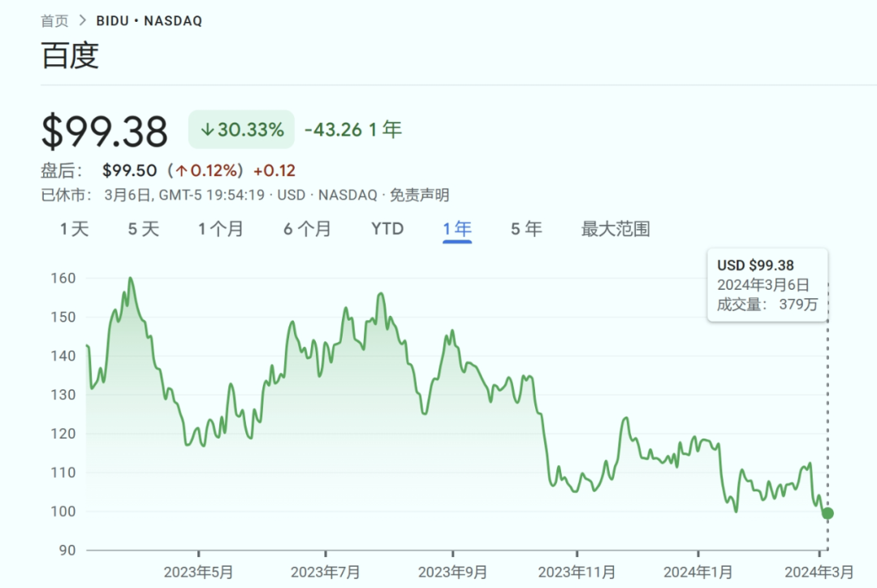Open the 免责声明 disclaimer link

419,195
